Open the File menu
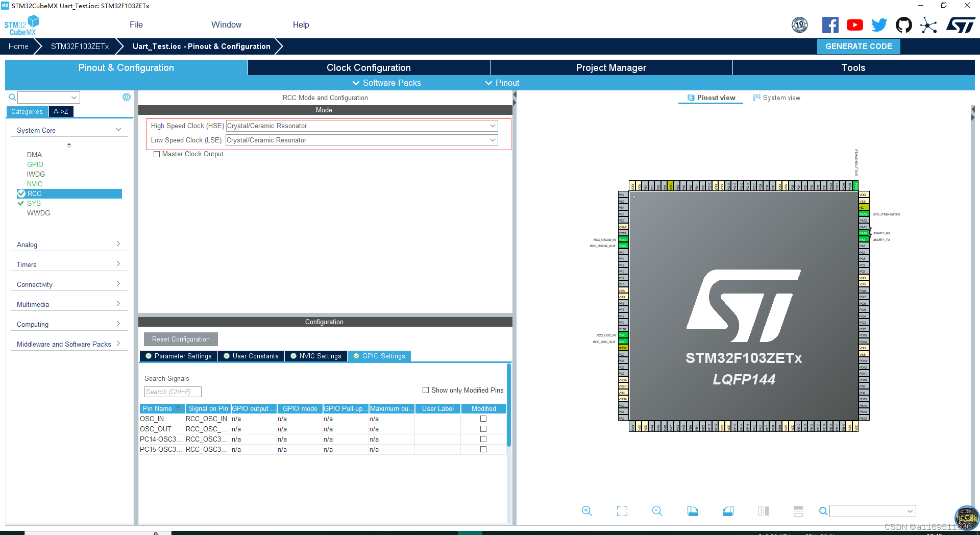Image resolution: width=980 pixels, height=535 pixels. pos(136,25)
